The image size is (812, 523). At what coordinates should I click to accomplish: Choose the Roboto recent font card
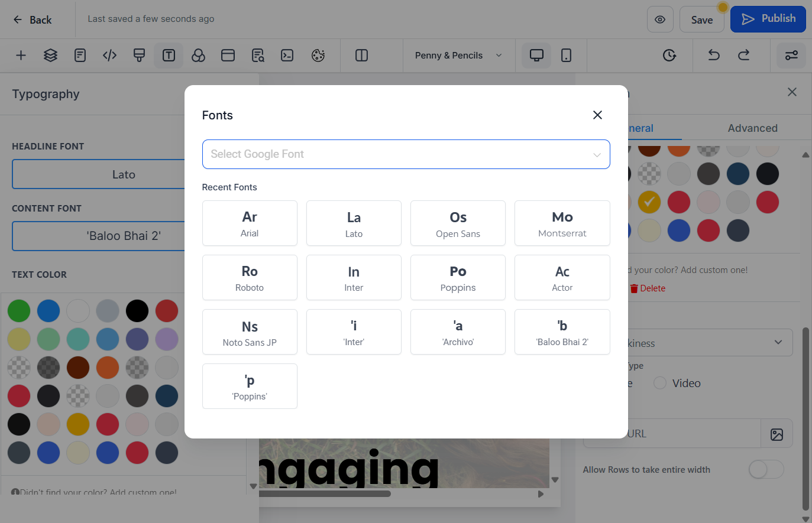[x=250, y=277]
